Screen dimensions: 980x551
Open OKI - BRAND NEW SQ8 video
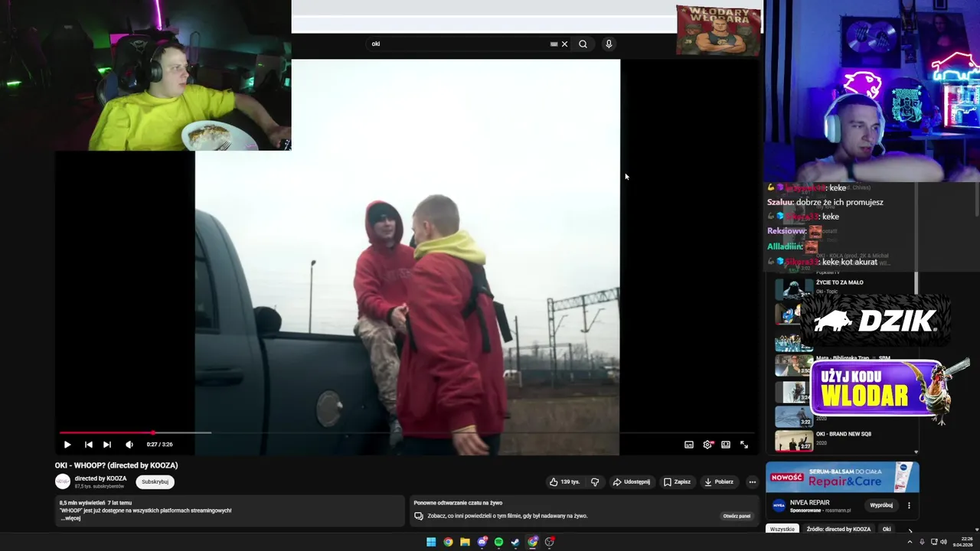pos(843,434)
